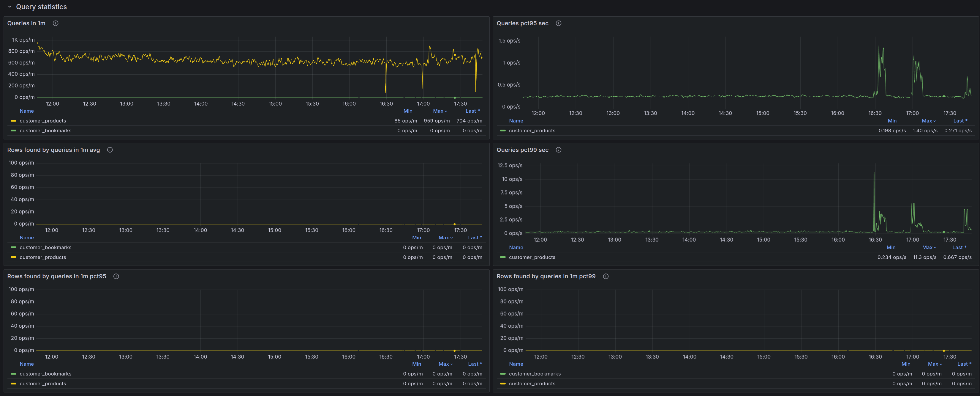Toggle customer_bookmarks series in Rows found pct99

click(535, 373)
